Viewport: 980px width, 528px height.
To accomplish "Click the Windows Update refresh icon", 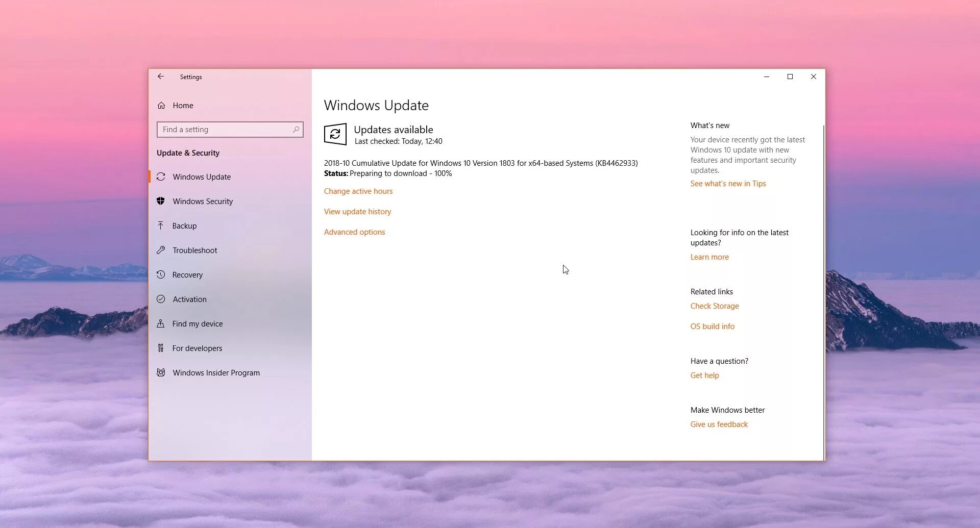I will point(335,134).
